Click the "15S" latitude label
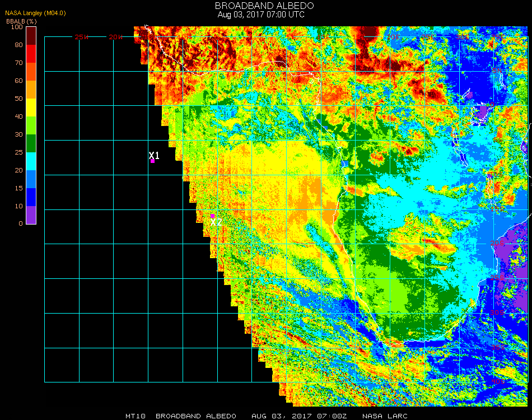This screenshot has width=532, height=420. pyautogui.click(x=497, y=209)
